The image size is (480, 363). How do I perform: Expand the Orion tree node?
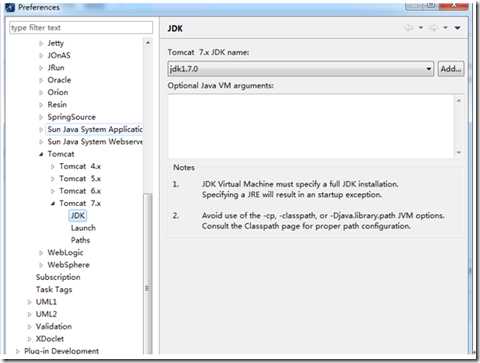click(x=41, y=93)
